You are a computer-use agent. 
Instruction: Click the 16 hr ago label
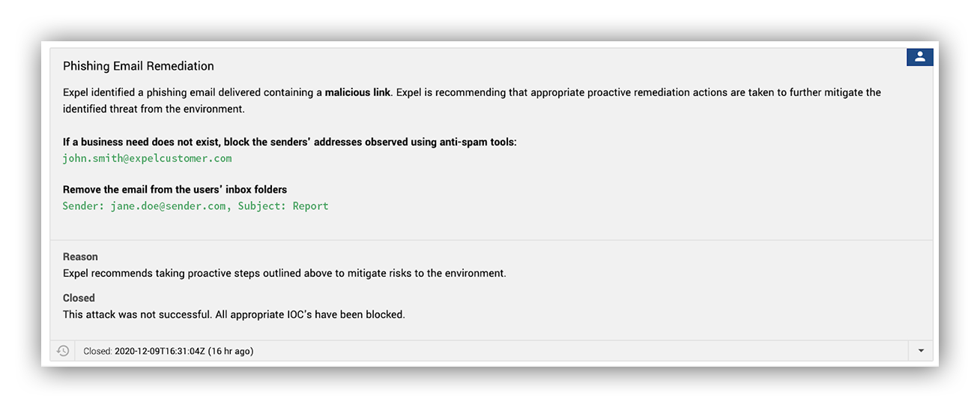(x=231, y=351)
